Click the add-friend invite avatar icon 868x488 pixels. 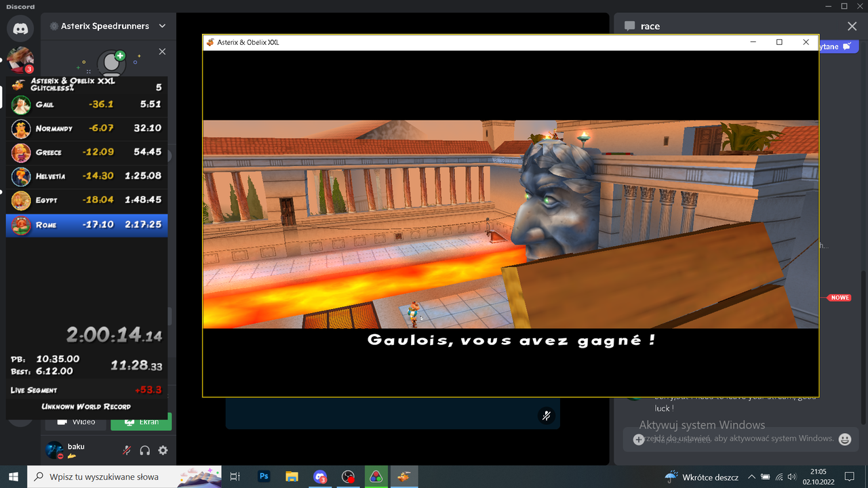click(111, 63)
